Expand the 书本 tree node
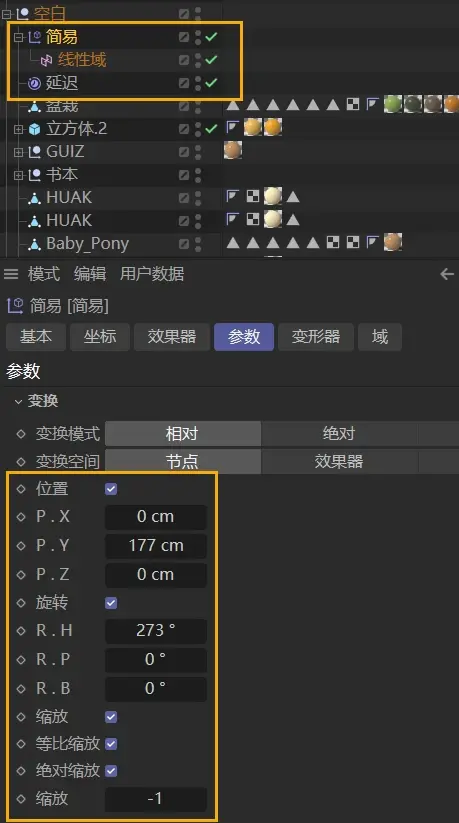 click(x=19, y=175)
